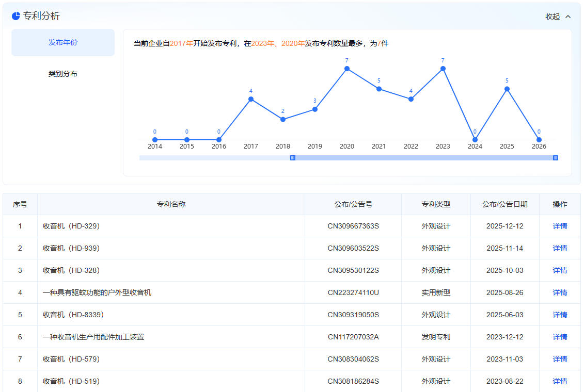Open 详情 for 收音机 (HD-939)
The height and width of the screenshot is (392, 584).
pos(560,248)
